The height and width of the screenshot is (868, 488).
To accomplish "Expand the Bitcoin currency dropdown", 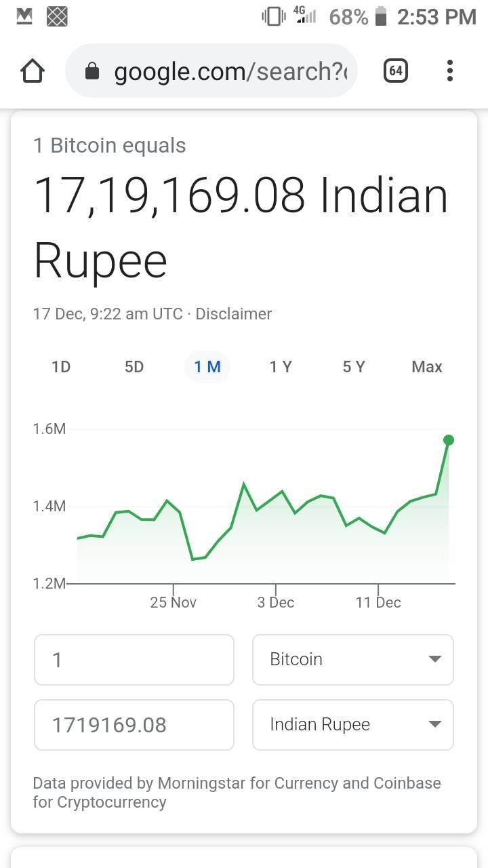I will click(353, 660).
